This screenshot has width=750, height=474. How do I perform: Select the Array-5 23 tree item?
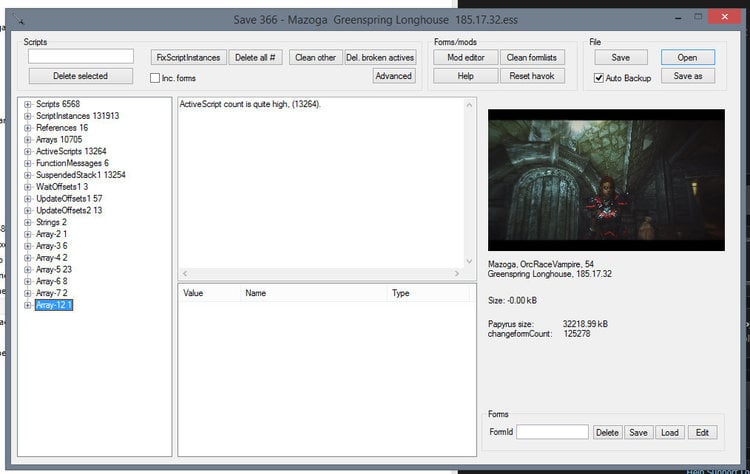54,270
